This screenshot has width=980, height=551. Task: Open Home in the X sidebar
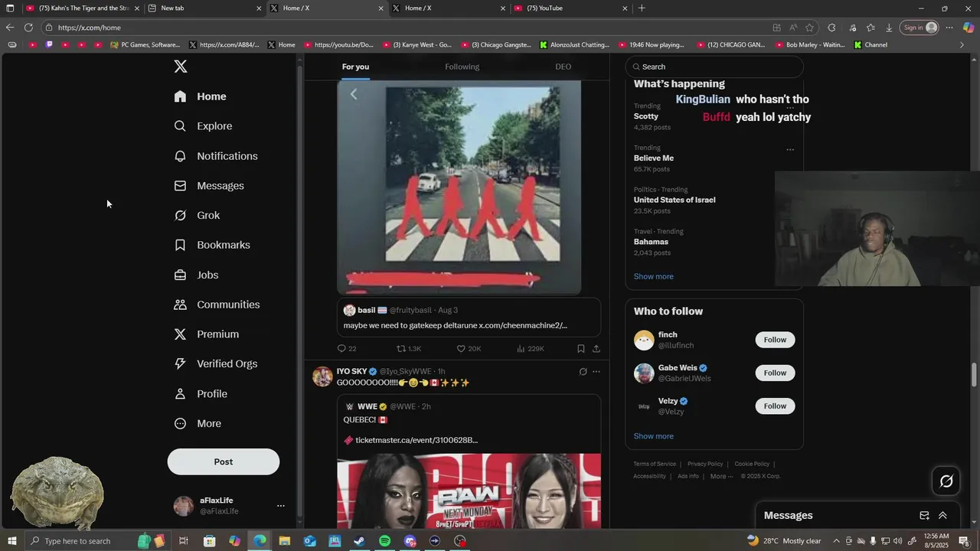pyautogui.click(x=200, y=96)
